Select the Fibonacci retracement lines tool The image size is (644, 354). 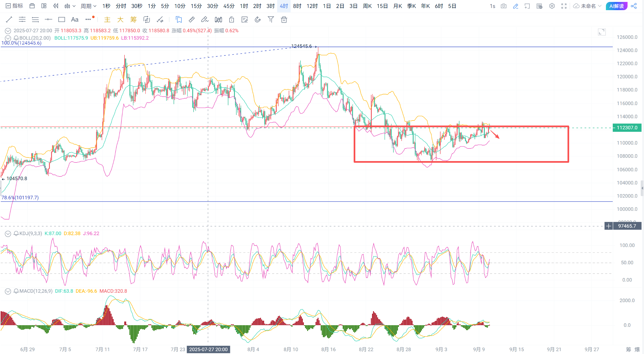[x=35, y=19]
